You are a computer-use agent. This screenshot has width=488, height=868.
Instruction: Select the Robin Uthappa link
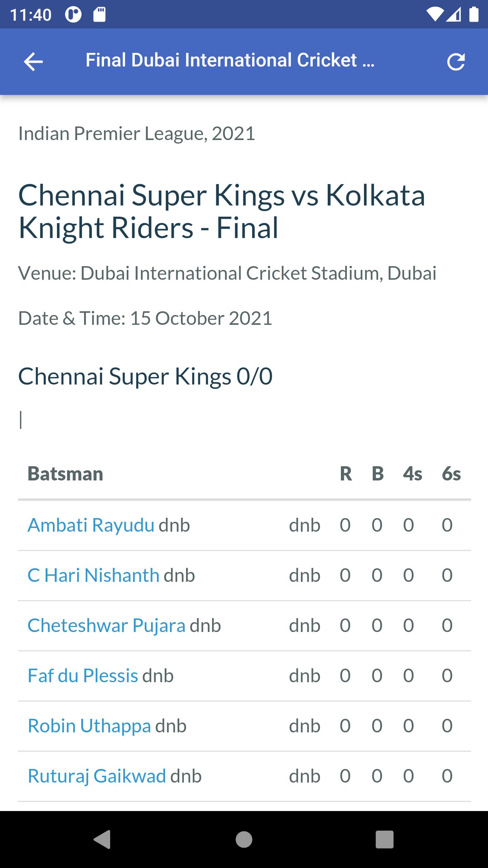(89, 726)
